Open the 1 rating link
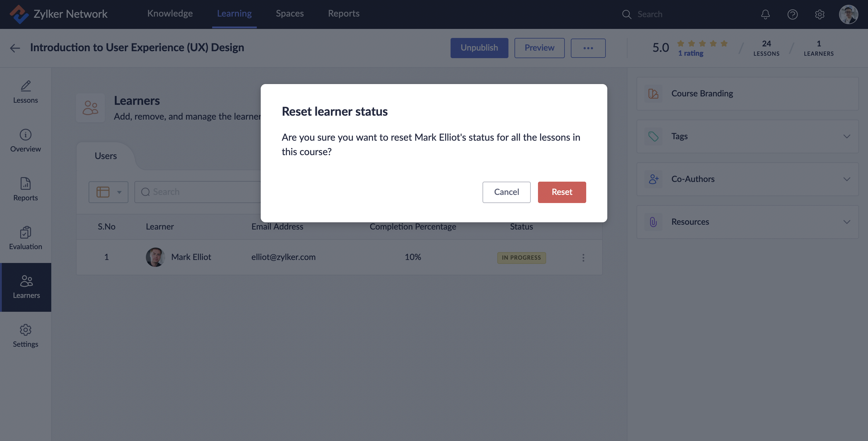 click(x=690, y=53)
